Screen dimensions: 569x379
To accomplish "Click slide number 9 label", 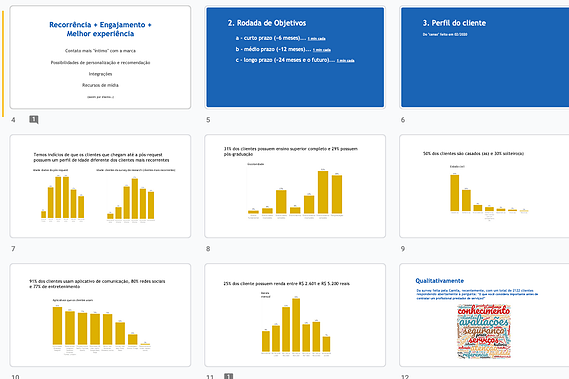I will pos(403,249).
